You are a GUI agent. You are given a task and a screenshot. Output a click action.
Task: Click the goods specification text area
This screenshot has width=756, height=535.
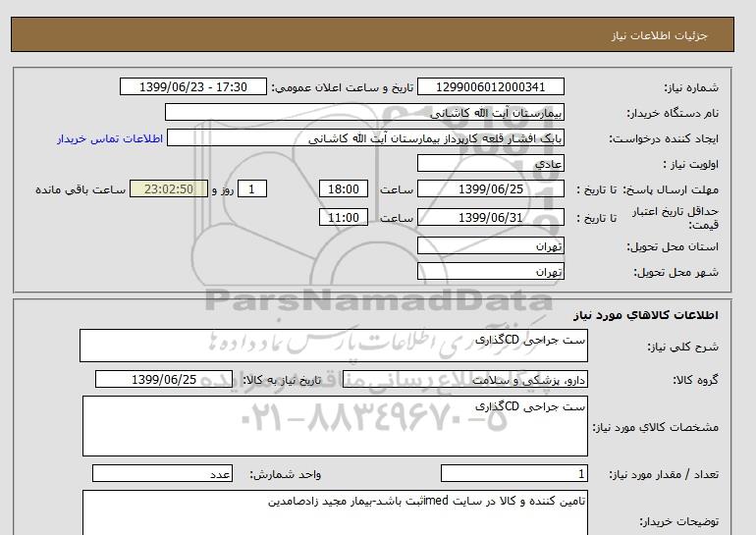pyautogui.click(x=335, y=426)
